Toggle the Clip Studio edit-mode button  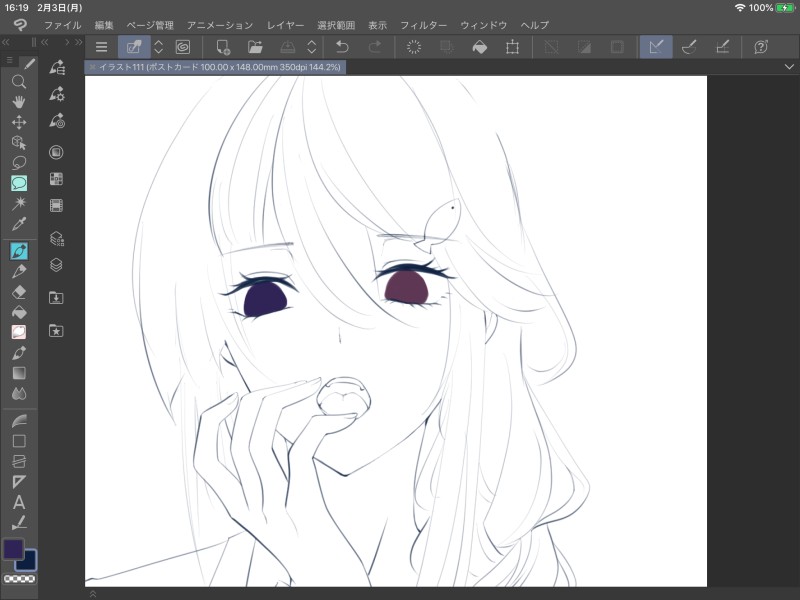coord(134,47)
